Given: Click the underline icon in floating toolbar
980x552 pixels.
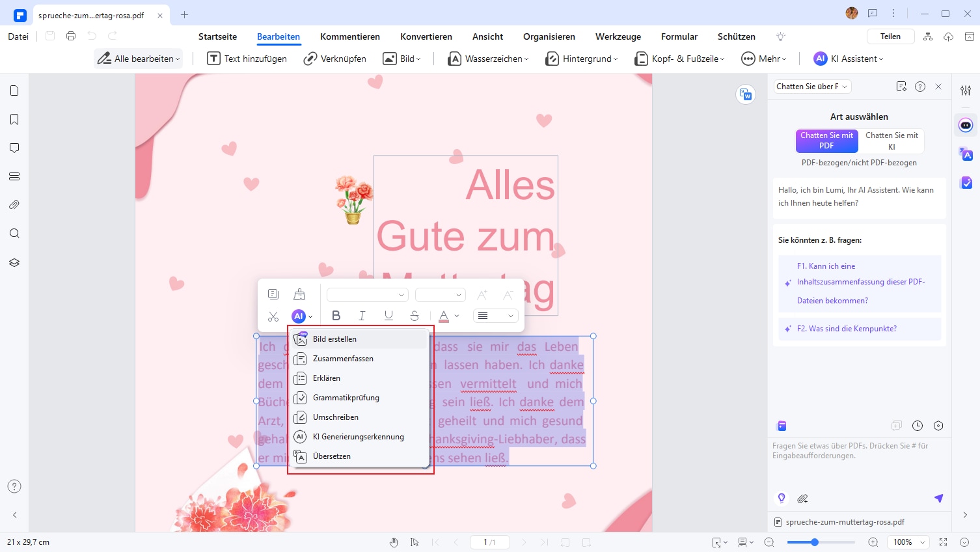Looking at the screenshot, I should [388, 316].
